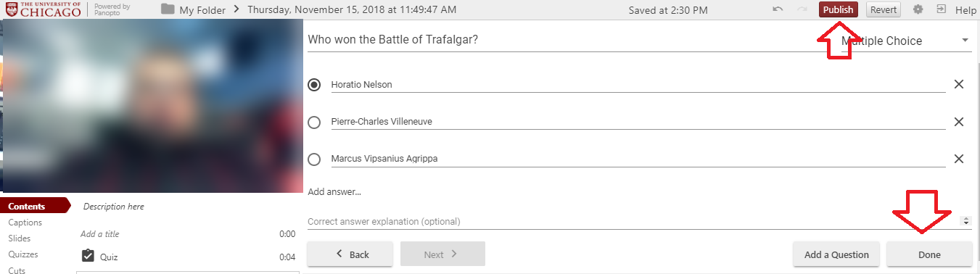Click the My Folder folder icon
Screen dimensions: 980x274
coord(168,9)
